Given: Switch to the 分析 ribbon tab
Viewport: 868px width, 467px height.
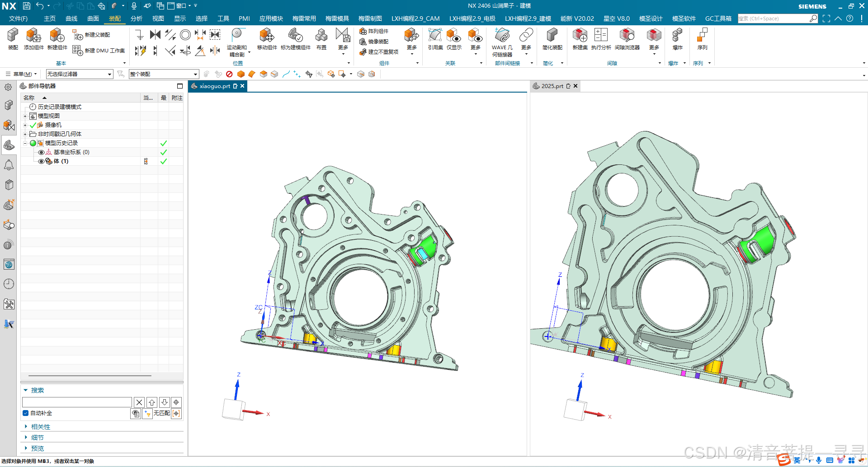Looking at the screenshot, I should coord(137,19).
